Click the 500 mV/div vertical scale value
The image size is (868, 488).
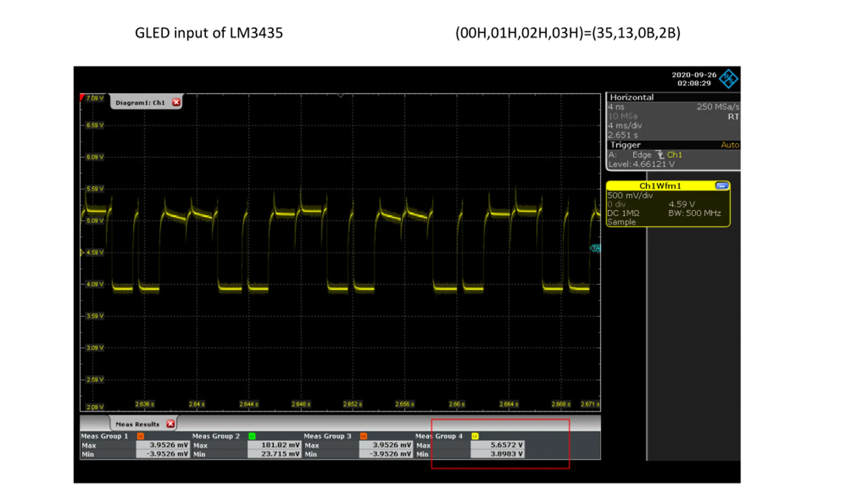coord(630,195)
